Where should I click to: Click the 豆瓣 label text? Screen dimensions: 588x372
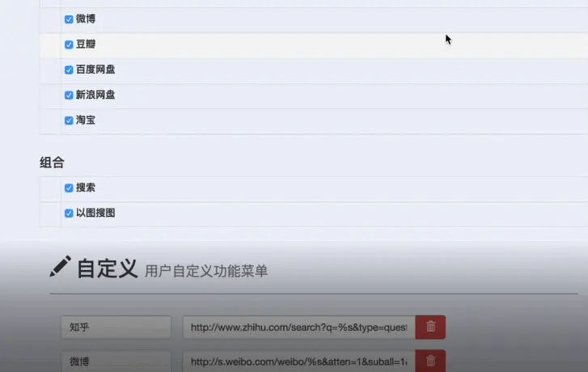pos(86,44)
